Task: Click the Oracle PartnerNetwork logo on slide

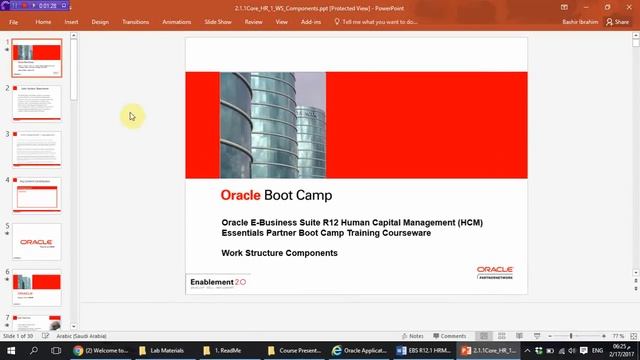Action: click(x=495, y=273)
